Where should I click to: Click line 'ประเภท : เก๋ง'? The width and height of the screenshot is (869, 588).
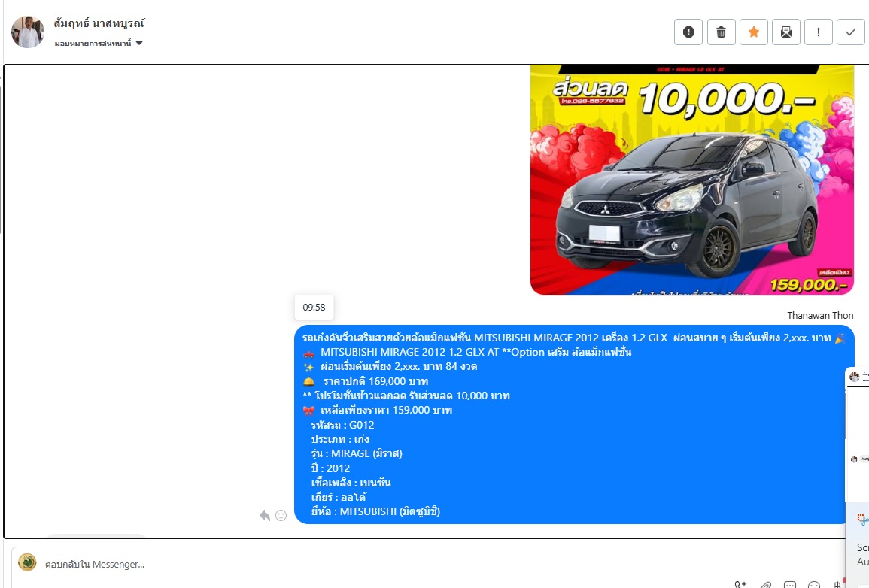(x=340, y=440)
